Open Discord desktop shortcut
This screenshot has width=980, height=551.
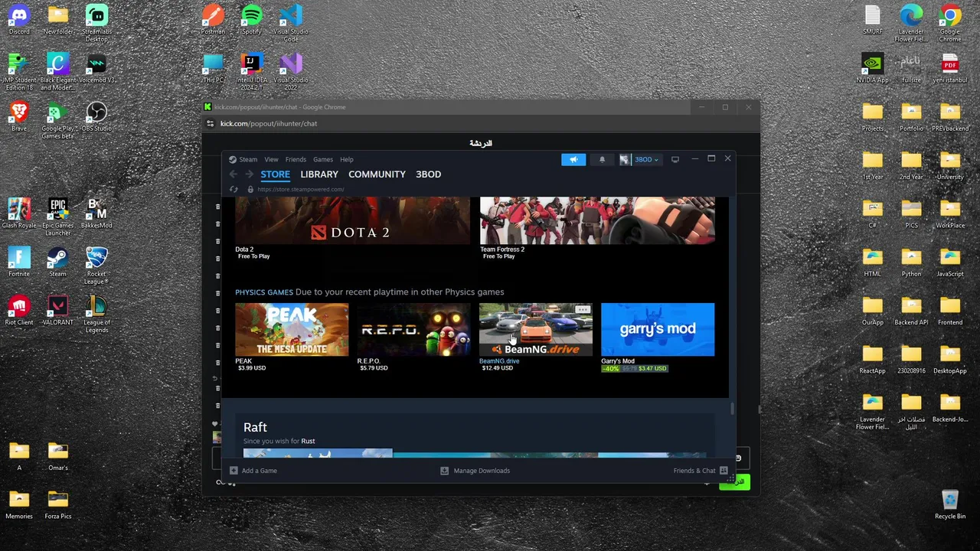coord(19,20)
